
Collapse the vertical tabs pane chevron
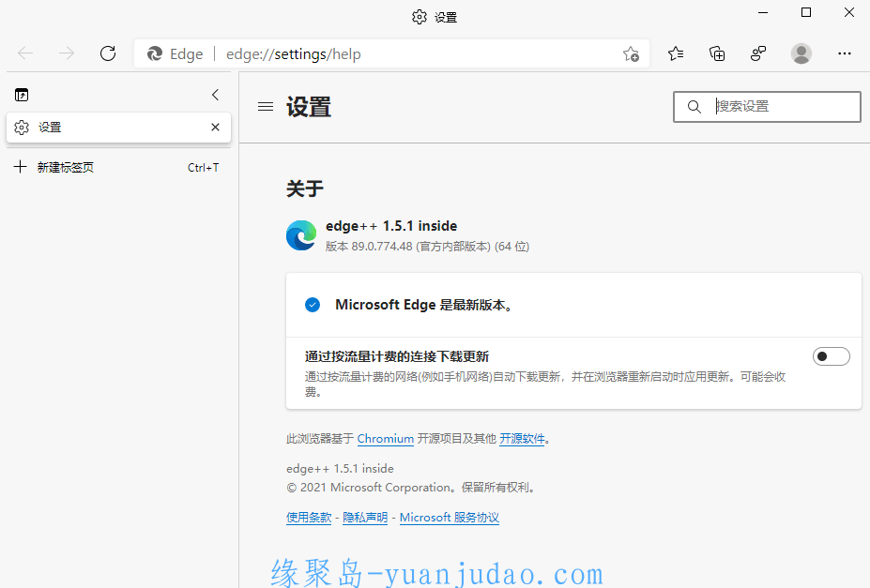(x=215, y=95)
